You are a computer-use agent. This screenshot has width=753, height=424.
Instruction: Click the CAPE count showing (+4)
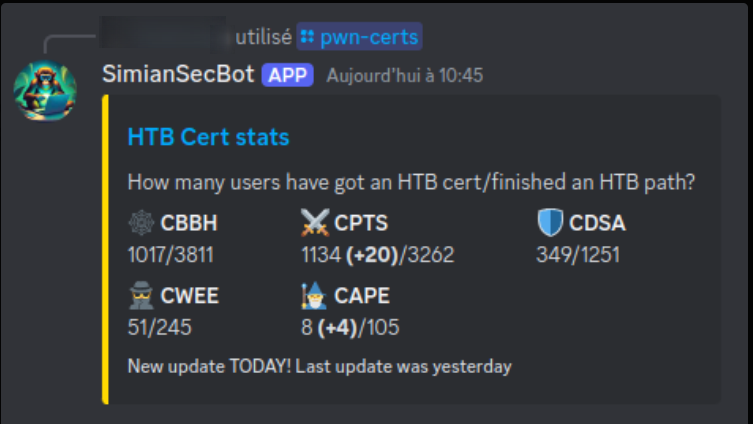point(350,327)
